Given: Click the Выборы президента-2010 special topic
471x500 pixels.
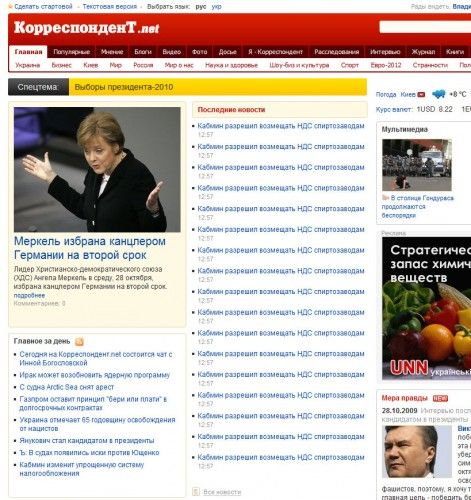Looking at the screenshot, I should (x=124, y=87).
